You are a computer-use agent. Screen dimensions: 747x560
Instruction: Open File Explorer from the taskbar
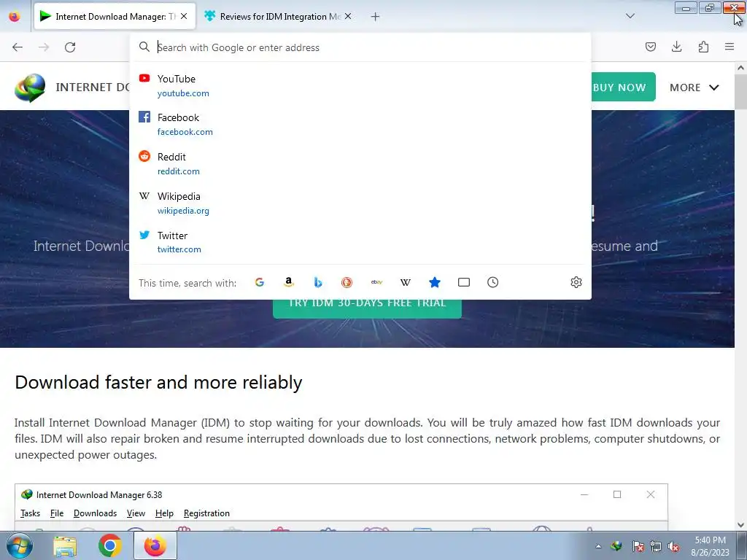click(x=65, y=546)
